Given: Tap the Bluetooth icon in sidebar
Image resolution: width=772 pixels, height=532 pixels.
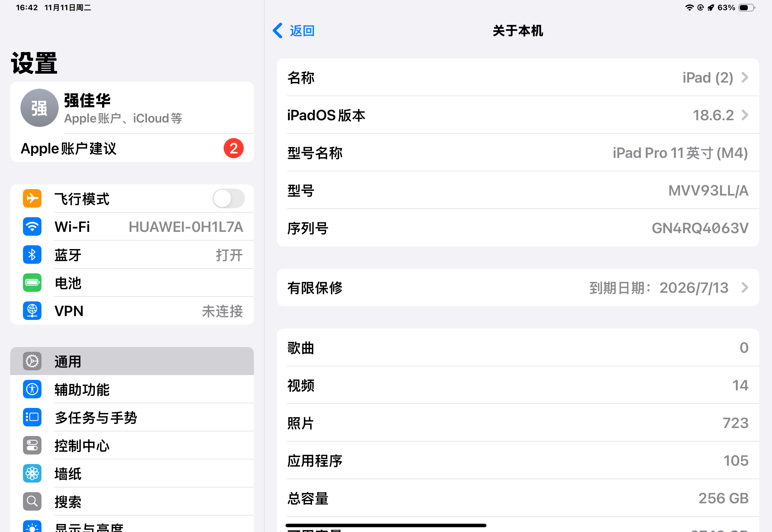Looking at the screenshot, I should pos(32,255).
